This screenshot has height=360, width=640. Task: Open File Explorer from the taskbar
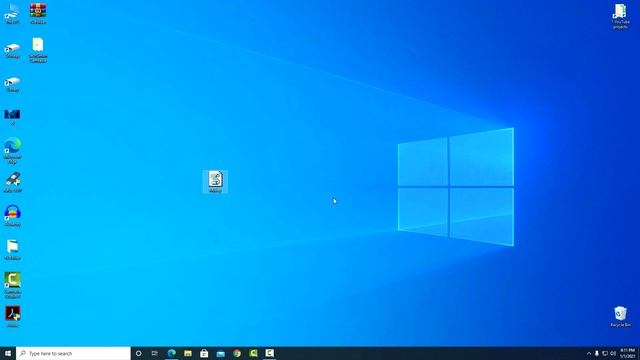(188, 353)
